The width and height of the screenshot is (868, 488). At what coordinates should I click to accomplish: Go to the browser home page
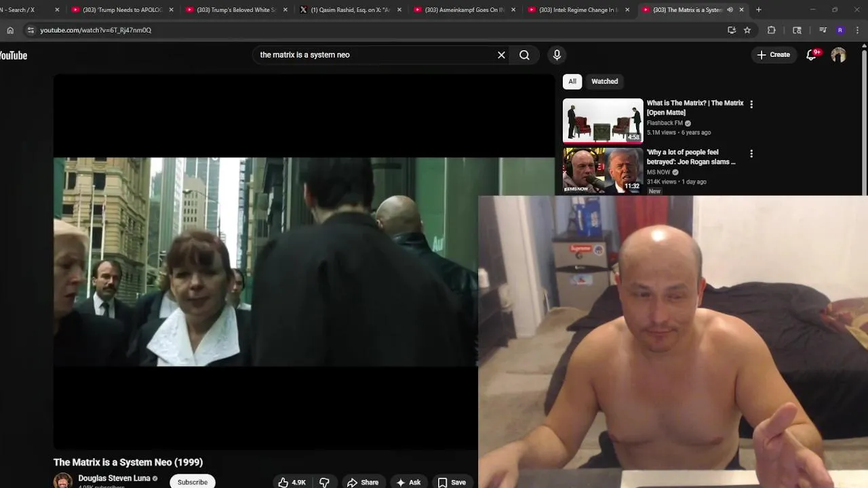pyautogui.click(x=10, y=30)
